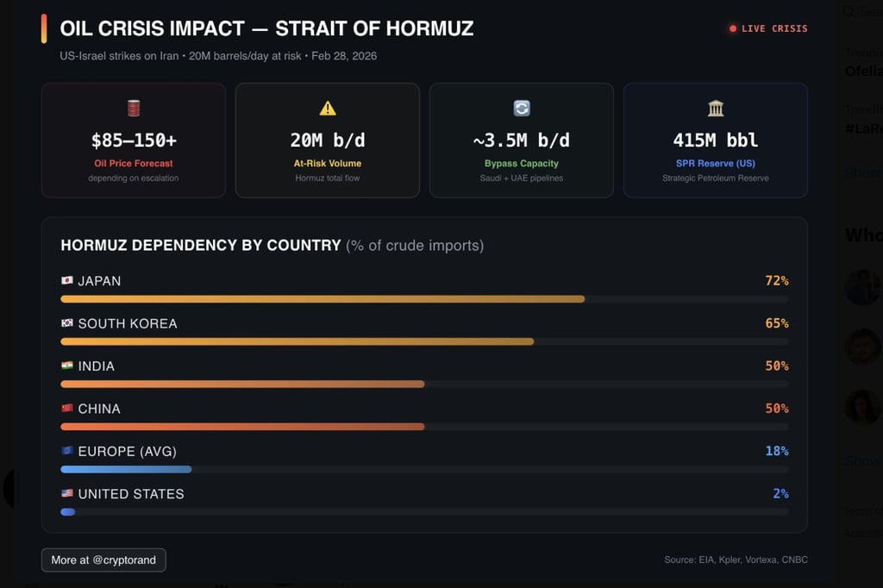883x588 pixels.
Task: Click the bank building reserve icon
Action: 716,108
